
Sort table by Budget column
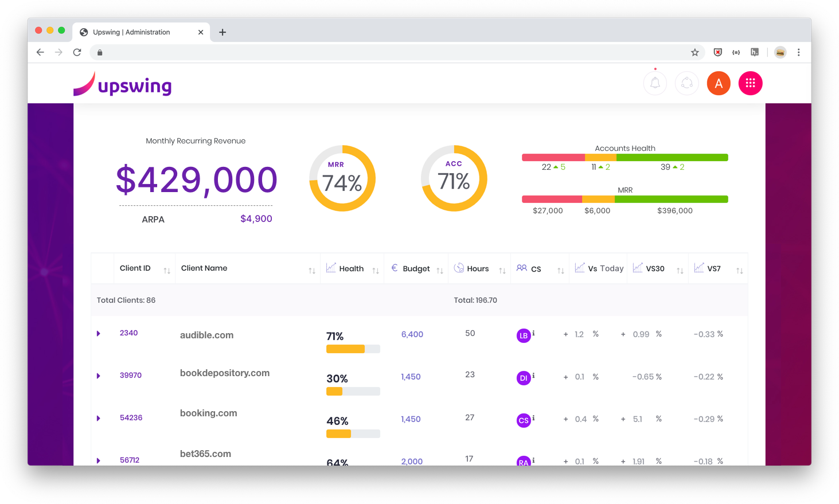point(440,271)
